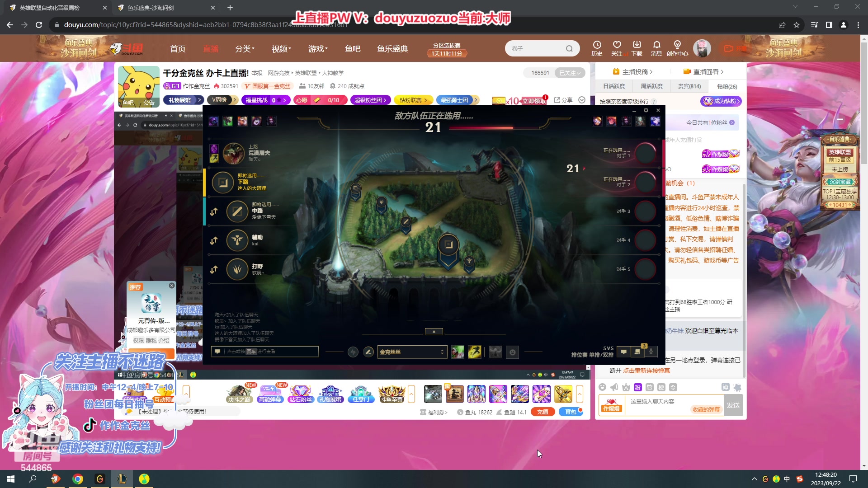Switch to 贵宾(814) tab

[x=689, y=86]
